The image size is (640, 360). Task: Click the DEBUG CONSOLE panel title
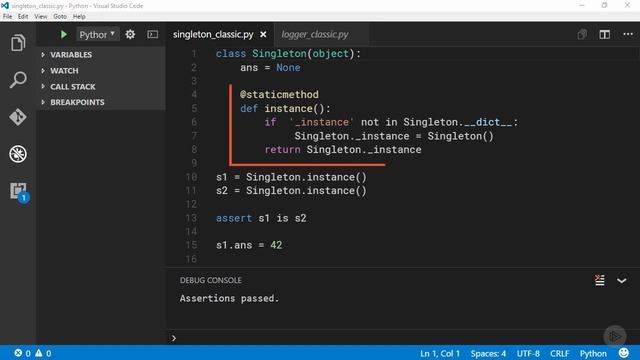(x=211, y=280)
